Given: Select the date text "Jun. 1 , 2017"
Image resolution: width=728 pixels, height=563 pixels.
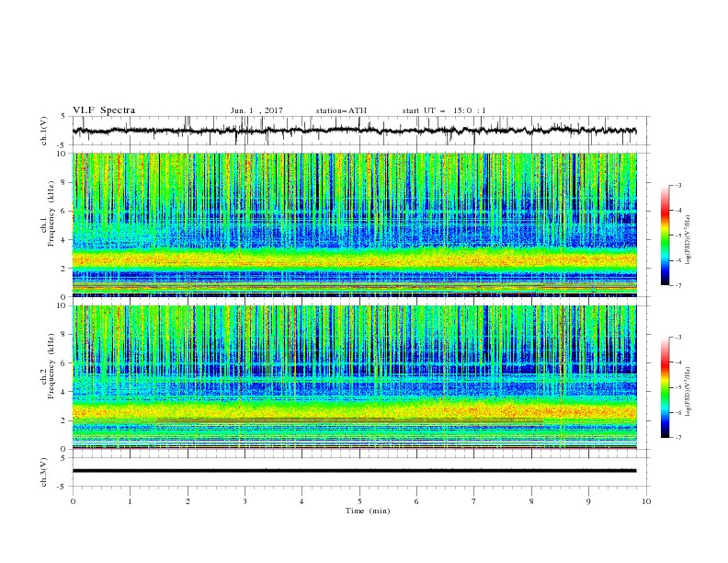Looking at the screenshot, I should (x=256, y=110).
